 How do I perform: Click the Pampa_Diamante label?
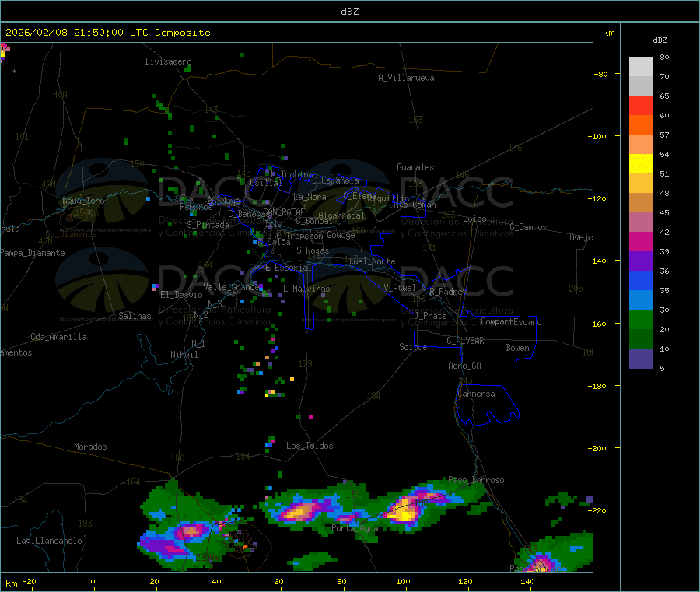pos(32,253)
